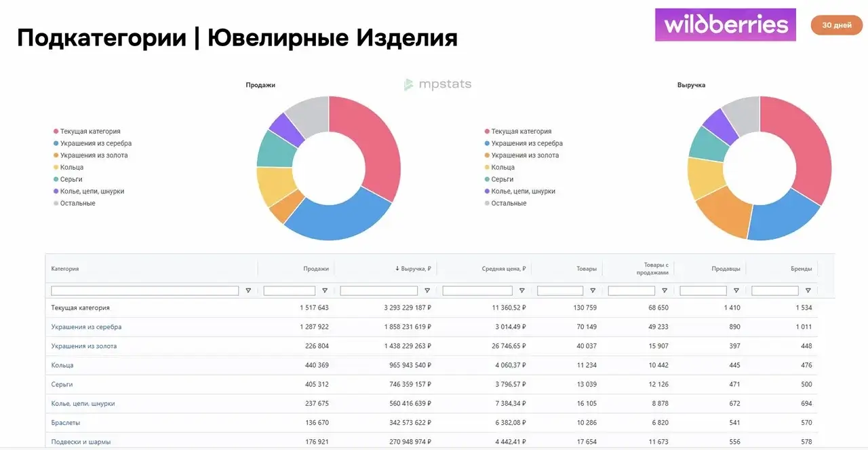Click the Категория filter text field
The width and height of the screenshot is (868, 450).
pyautogui.click(x=145, y=290)
